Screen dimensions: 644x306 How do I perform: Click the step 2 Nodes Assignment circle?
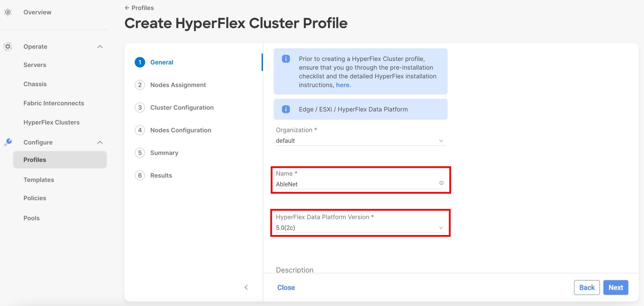140,85
